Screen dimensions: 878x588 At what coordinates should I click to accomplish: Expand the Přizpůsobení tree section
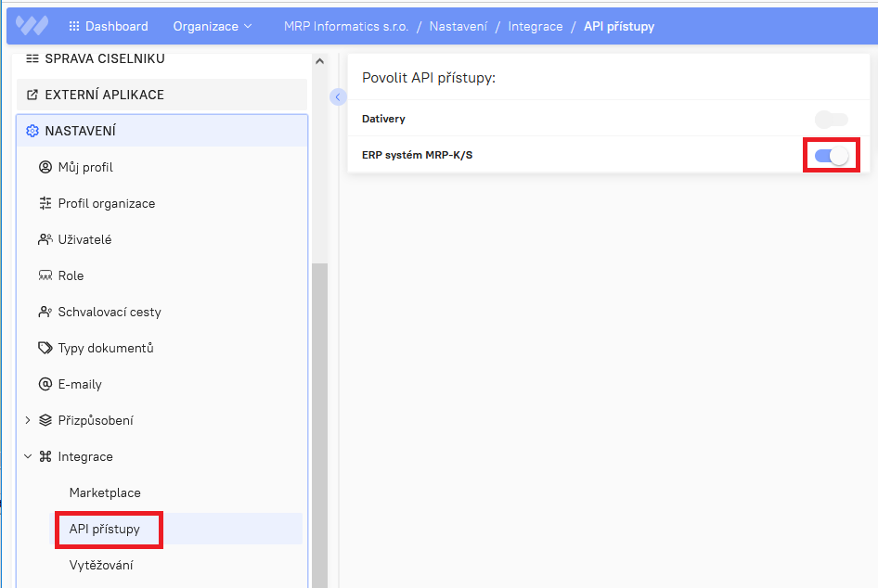[28, 420]
